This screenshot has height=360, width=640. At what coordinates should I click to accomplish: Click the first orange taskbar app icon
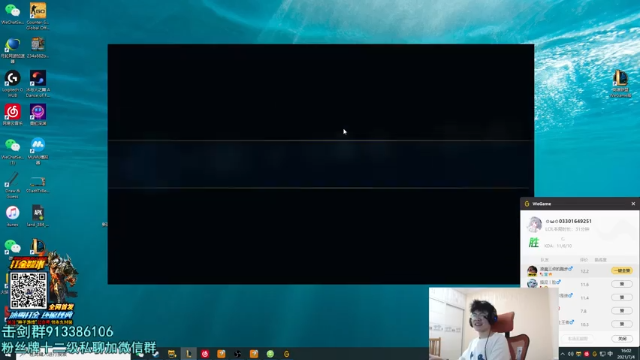pos(221,354)
